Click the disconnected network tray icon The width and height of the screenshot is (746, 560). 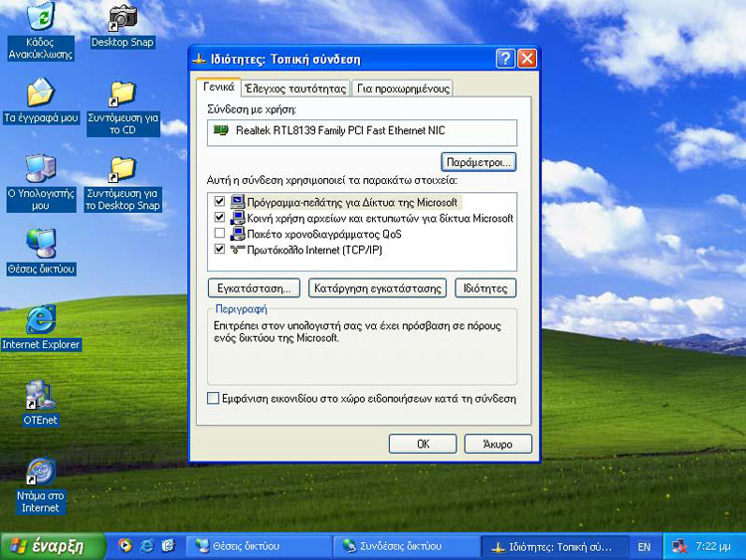click(x=679, y=546)
